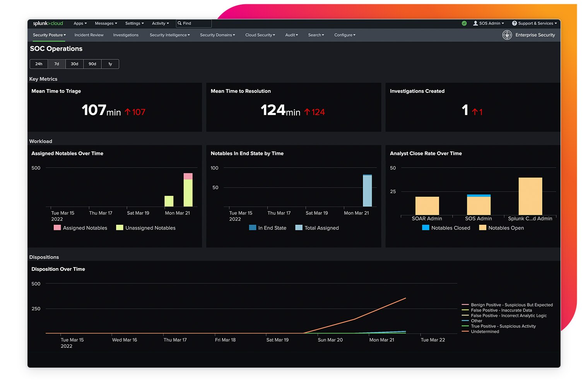Expand the Security Intelligence dropdown
Image resolution: width=588 pixels, height=387 pixels.
click(x=169, y=35)
